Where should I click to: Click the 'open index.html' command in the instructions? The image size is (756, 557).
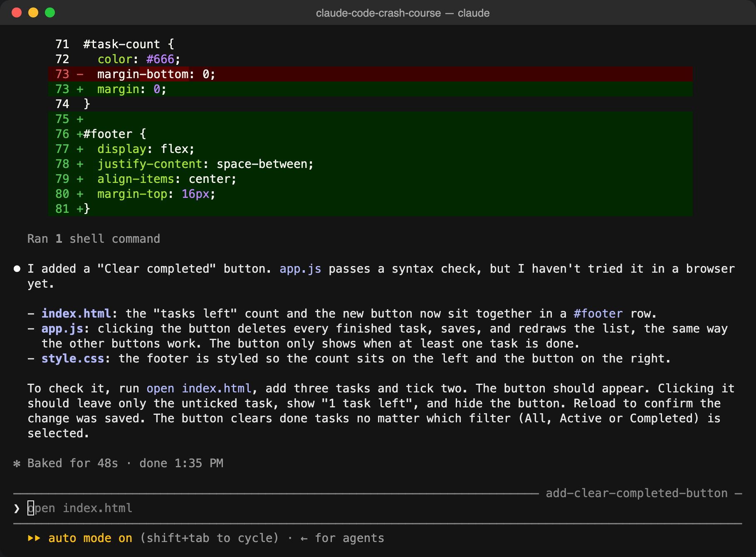[x=199, y=389]
